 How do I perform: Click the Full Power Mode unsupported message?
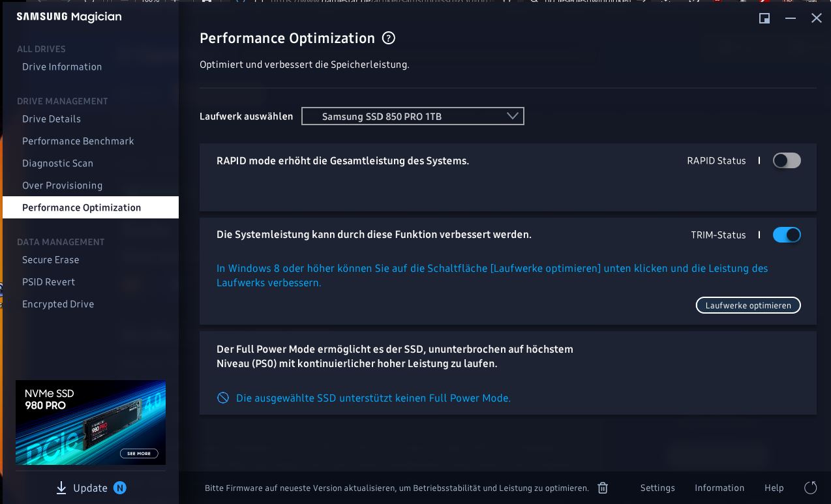pos(373,398)
